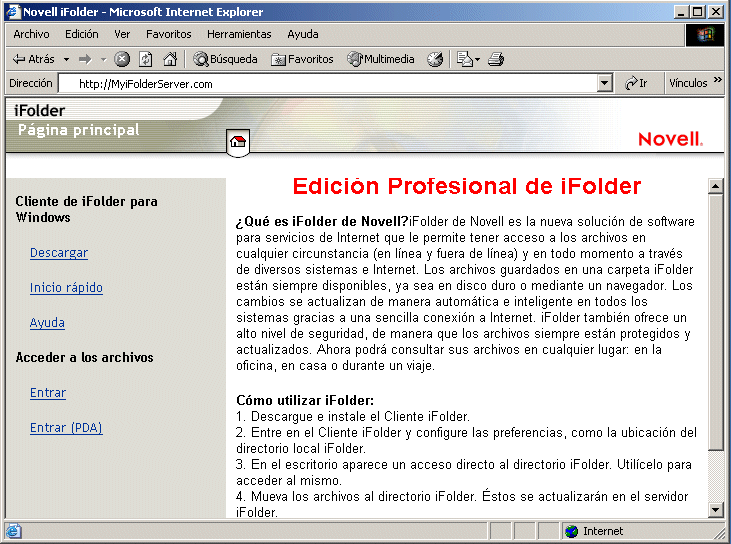Open the Atrás history dropdown arrow
Viewport: 731px width, 544px height.
point(66,59)
